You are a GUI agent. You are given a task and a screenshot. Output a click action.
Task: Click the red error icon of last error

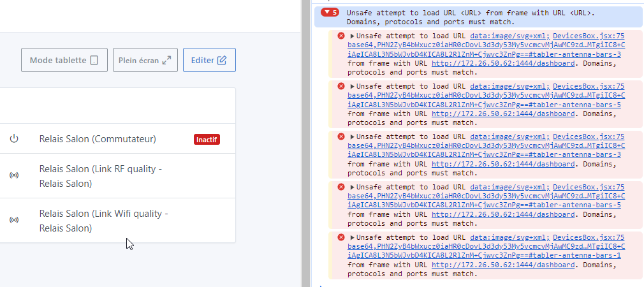coord(341,237)
